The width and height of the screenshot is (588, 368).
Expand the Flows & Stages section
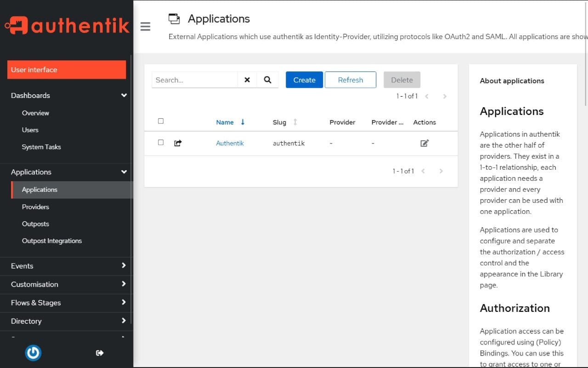[124, 303]
